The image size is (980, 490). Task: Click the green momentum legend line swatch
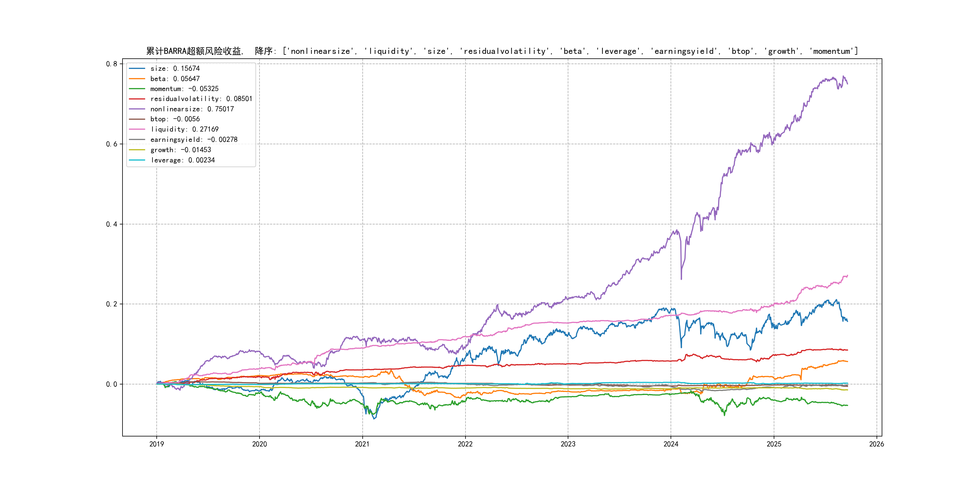tap(137, 89)
